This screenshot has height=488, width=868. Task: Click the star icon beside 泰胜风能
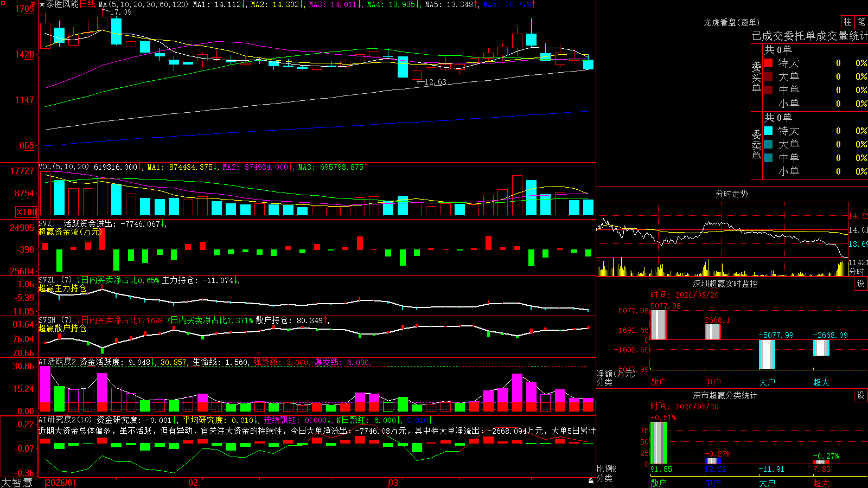point(42,4)
